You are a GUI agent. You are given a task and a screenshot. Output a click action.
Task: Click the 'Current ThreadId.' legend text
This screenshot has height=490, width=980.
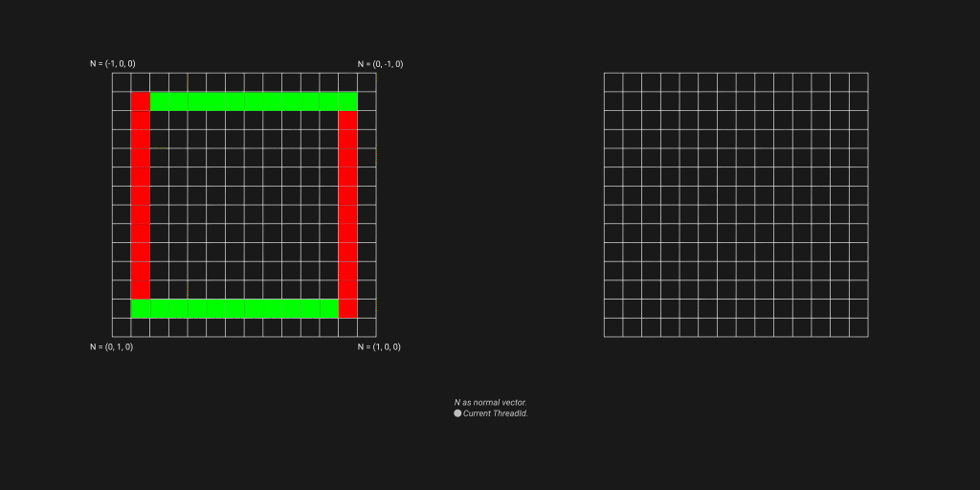496,413
